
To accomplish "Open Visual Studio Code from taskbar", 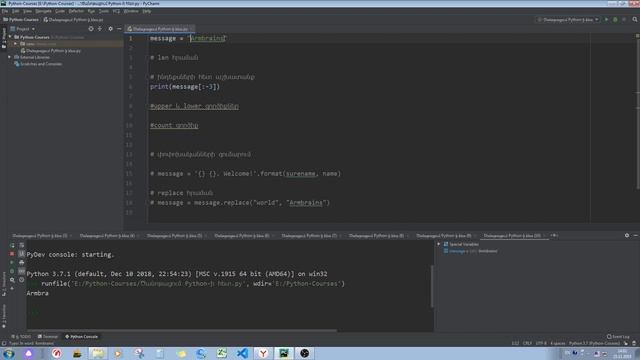I will click(242, 353).
